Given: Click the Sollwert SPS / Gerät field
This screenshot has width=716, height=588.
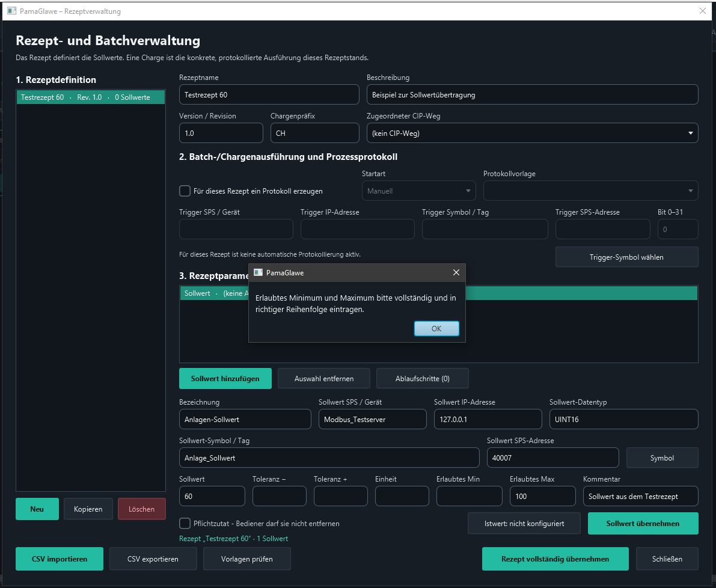Looking at the screenshot, I should [373, 419].
